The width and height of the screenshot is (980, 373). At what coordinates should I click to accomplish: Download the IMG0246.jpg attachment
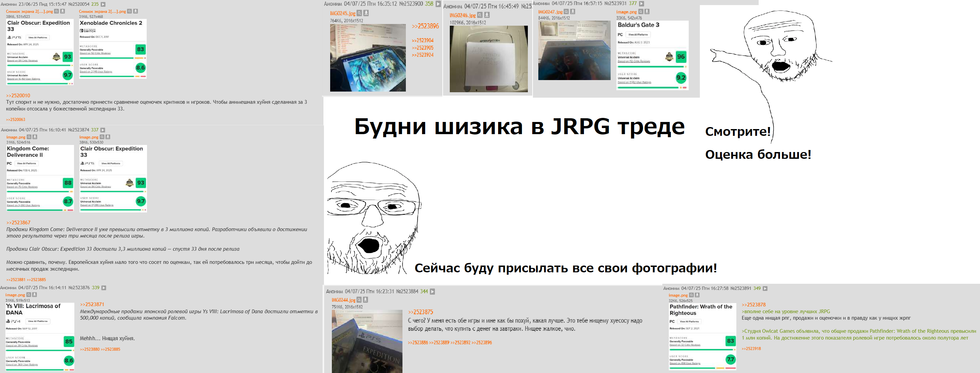coord(487,15)
